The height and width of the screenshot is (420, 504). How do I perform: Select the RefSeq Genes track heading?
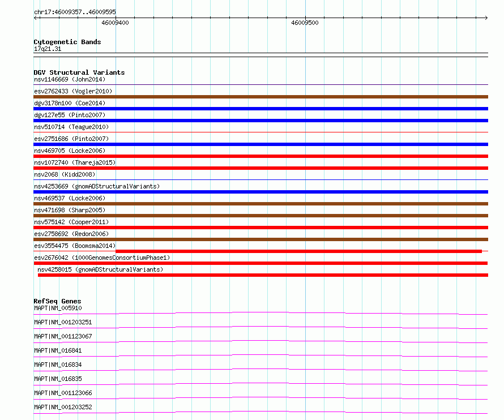(x=57, y=301)
